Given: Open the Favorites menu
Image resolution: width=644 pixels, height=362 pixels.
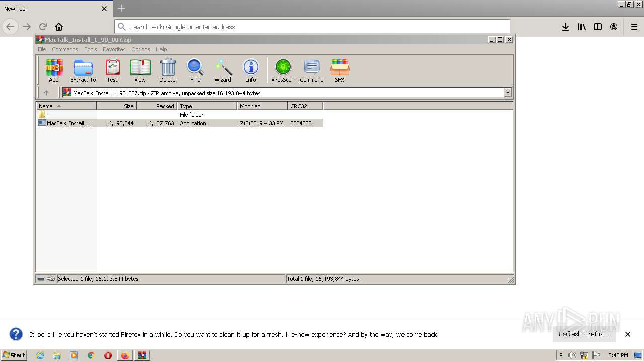Looking at the screenshot, I should [114, 49].
